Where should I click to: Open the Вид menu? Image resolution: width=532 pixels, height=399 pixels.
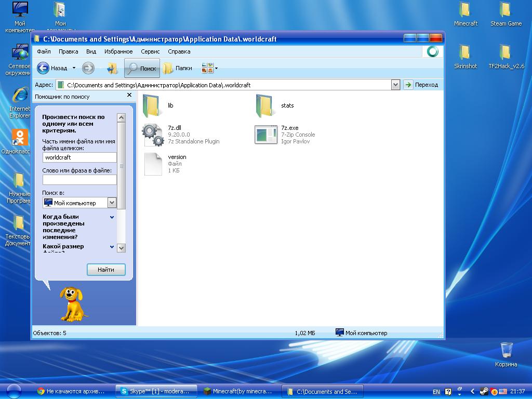coord(91,51)
